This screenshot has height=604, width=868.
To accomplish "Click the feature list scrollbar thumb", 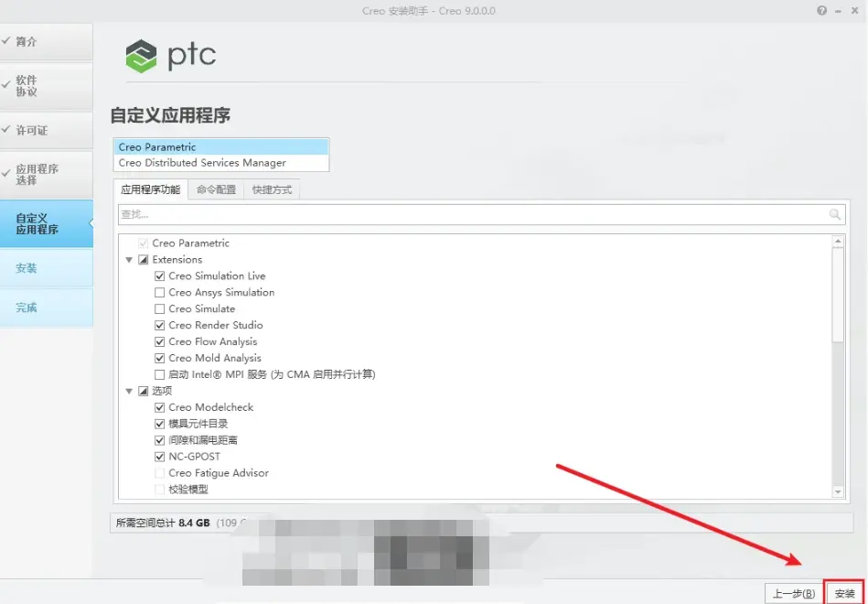I will 838,295.
